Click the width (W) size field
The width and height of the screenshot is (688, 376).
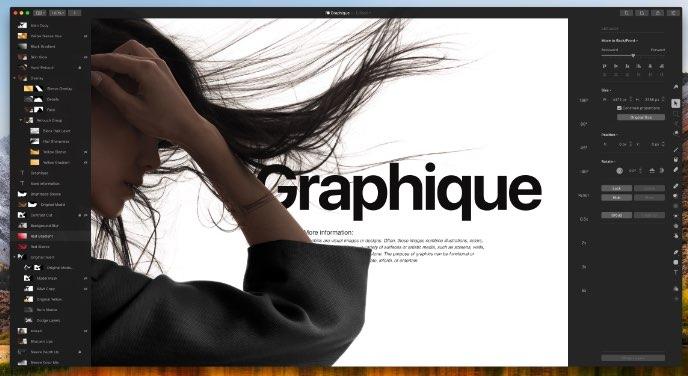click(x=619, y=100)
